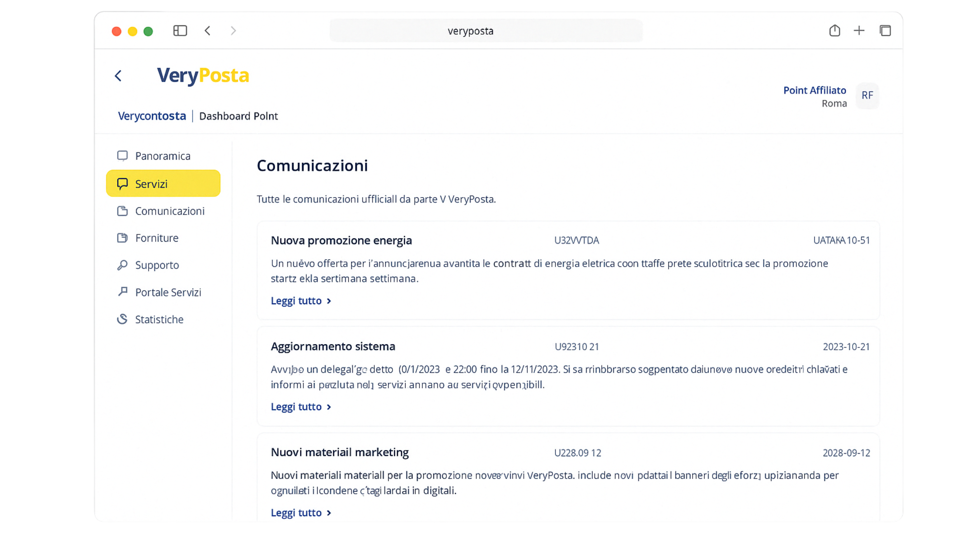The height and width of the screenshot is (551, 980).
Task: Click date 2028-09-12
Action: click(x=847, y=453)
